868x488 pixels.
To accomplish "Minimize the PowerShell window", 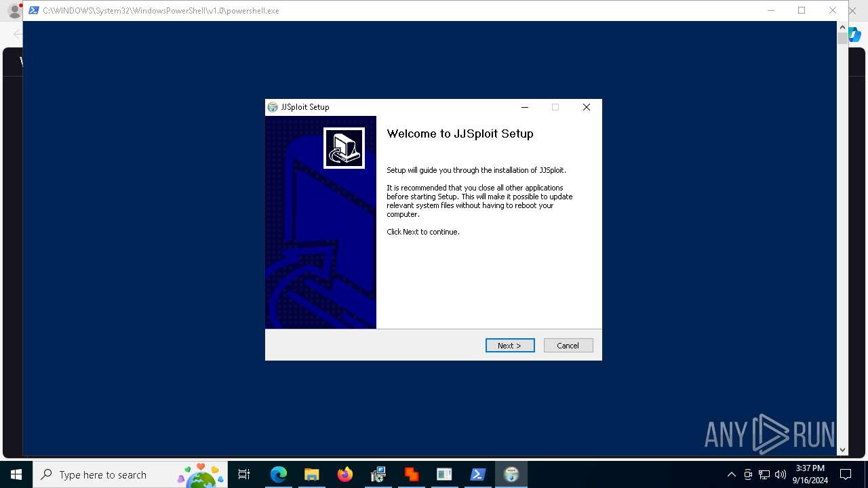I will pos(771,10).
